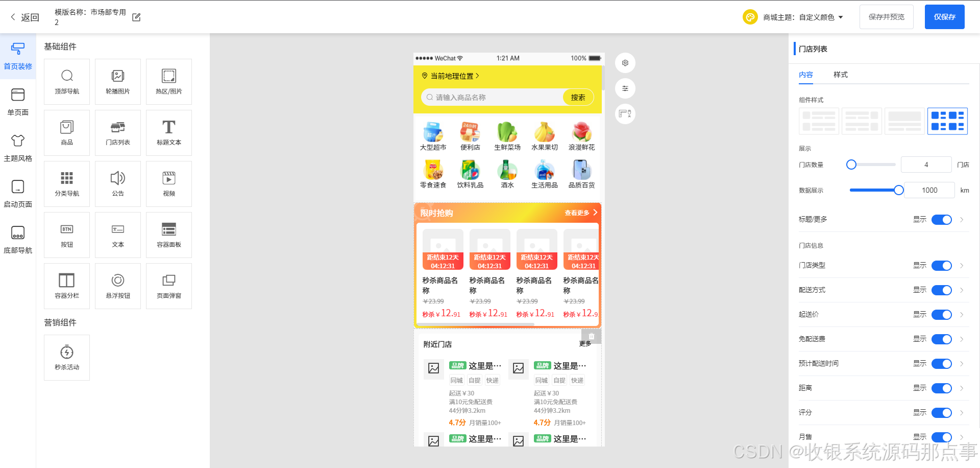Open the 单页面 sidebar section

point(18,102)
